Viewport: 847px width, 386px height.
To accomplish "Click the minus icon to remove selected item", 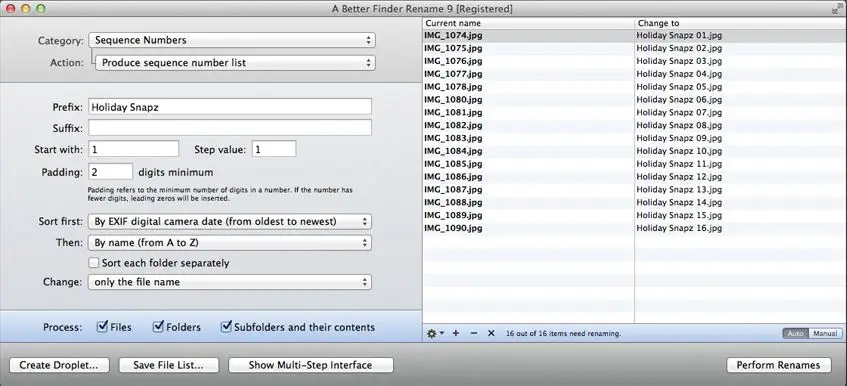I will [474, 334].
